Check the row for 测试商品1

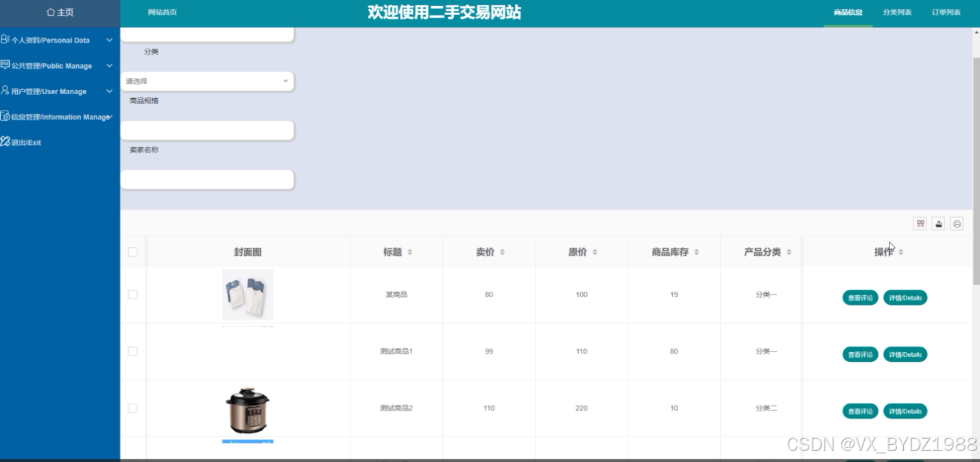pos(133,351)
